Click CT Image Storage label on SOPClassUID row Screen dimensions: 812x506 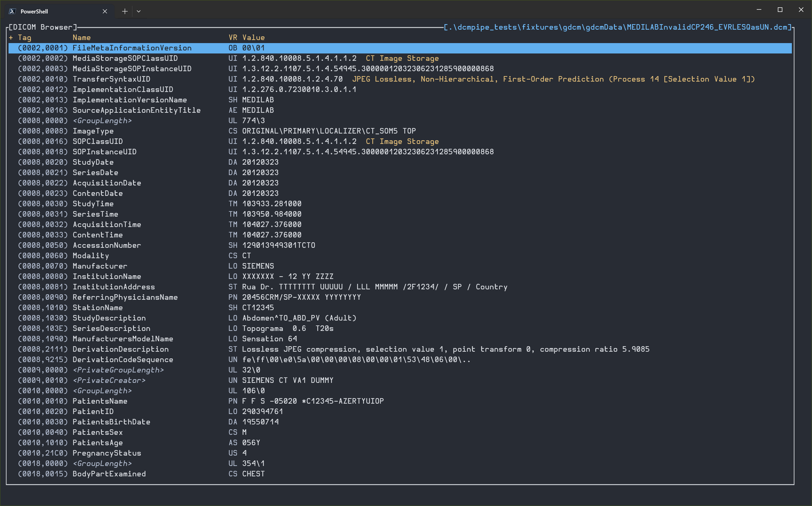402,141
